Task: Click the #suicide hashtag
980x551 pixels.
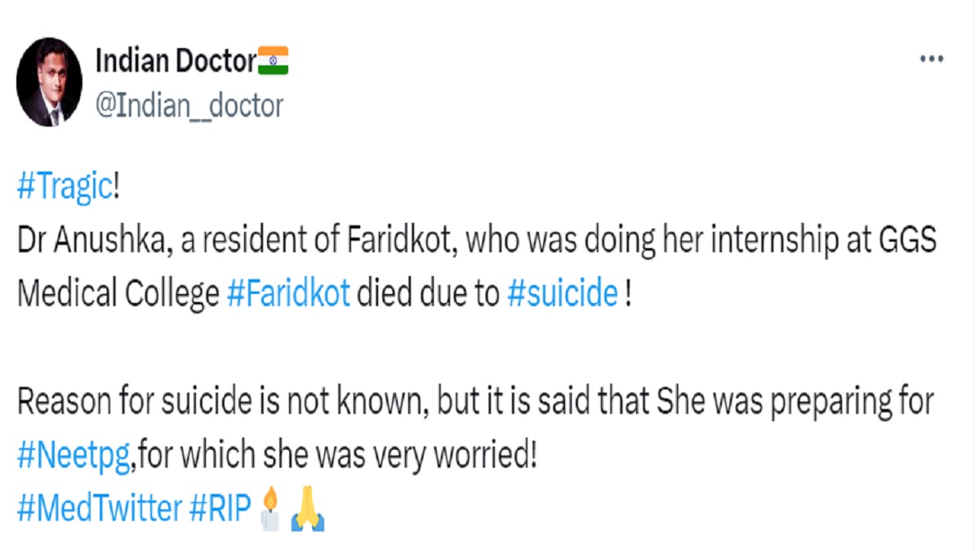Action: click(562, 295)
